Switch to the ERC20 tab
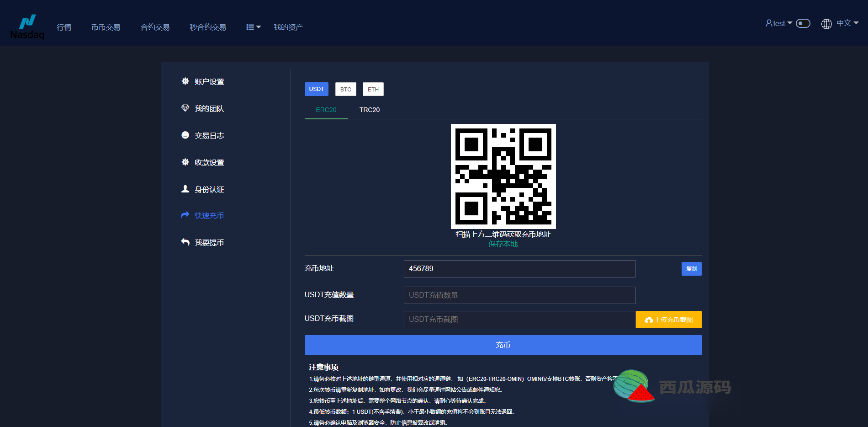This screenshot has height=427, width=868. pyautogui.click(x=326, y=110)
